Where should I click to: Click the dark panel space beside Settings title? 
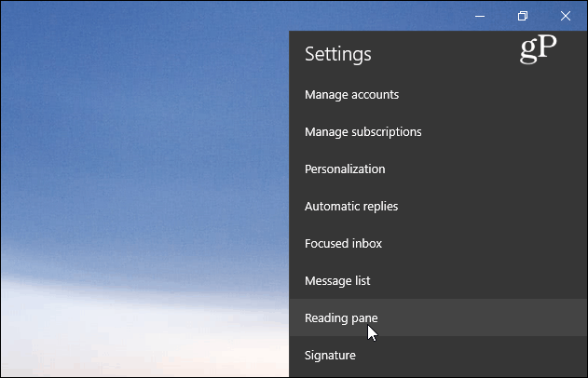[x=443, y=54]
